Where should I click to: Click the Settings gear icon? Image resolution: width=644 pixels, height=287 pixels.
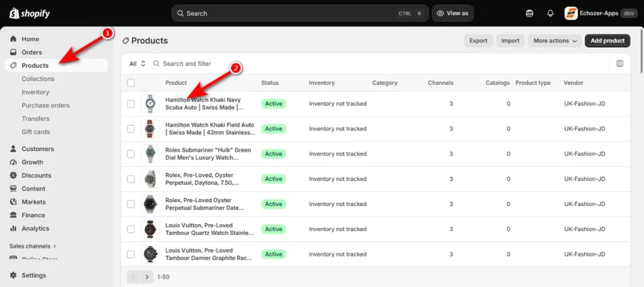(x=14, y=275)
